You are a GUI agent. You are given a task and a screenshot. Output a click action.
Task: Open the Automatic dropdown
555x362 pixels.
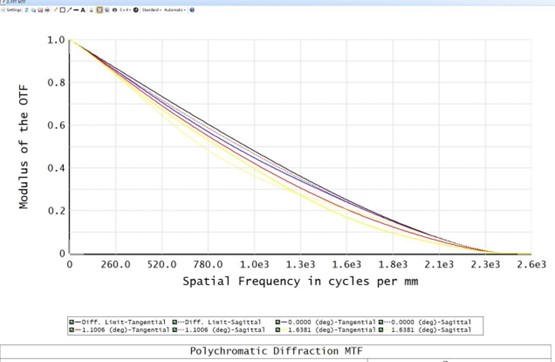tap(175, 10)
